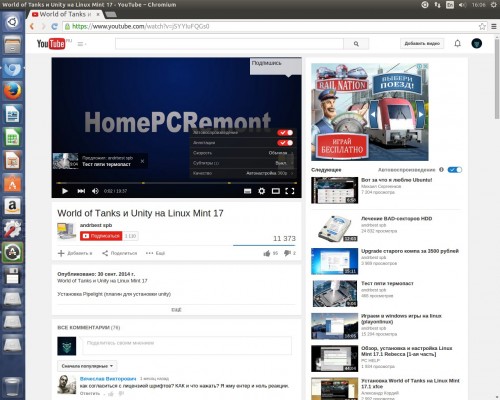500x400 pixels.
Task: Click left arrow in Rail Nation ad
Action: pos(373,115)
